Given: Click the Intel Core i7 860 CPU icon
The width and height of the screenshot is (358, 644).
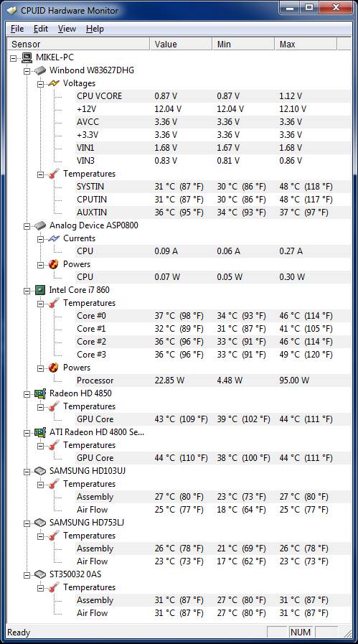Looking at the screenshot, I should (x=40, y=290).
